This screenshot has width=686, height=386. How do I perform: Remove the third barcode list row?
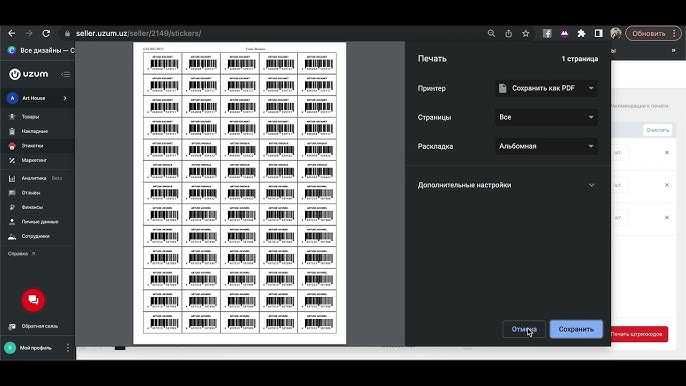[x=667, y=218]
